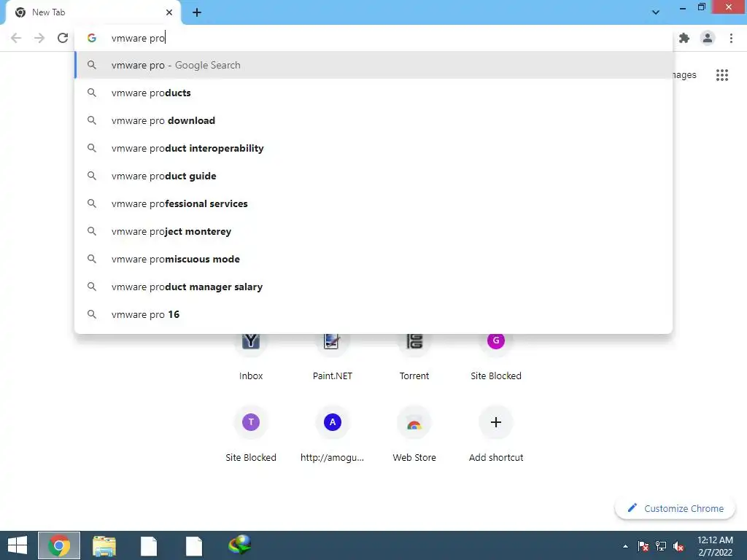Image resolution: width=747 pixels, height=560 pixels.
Task: Click the muted volume tray icon
Action: pos(678,546)
